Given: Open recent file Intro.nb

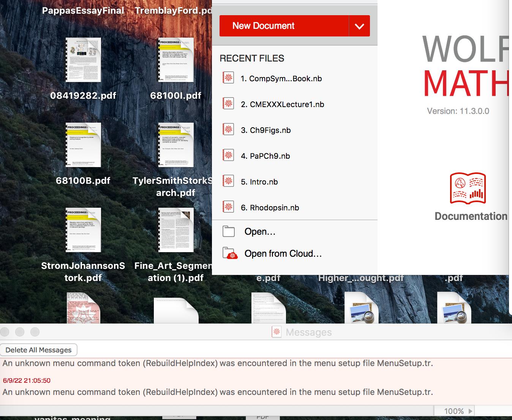Looking at the screenshot, I should tap(259, 182).
